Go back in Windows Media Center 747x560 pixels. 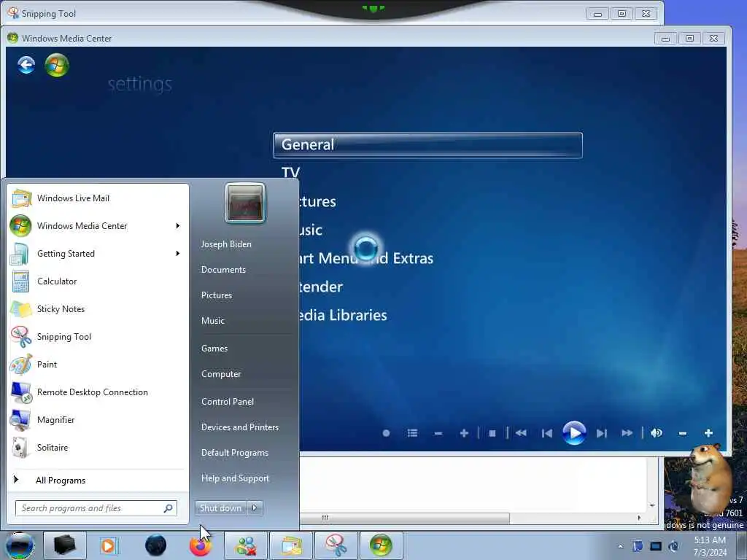26,65
